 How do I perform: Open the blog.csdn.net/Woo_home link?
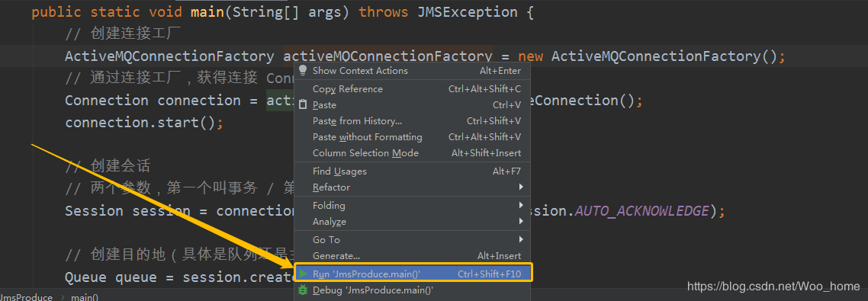pos(773,286)
